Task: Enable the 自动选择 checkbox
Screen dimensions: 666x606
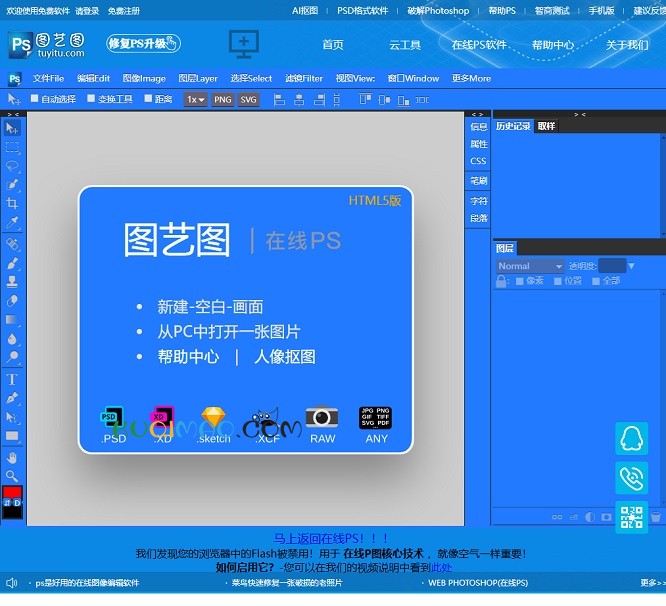Action: click(x=34, y=99)
